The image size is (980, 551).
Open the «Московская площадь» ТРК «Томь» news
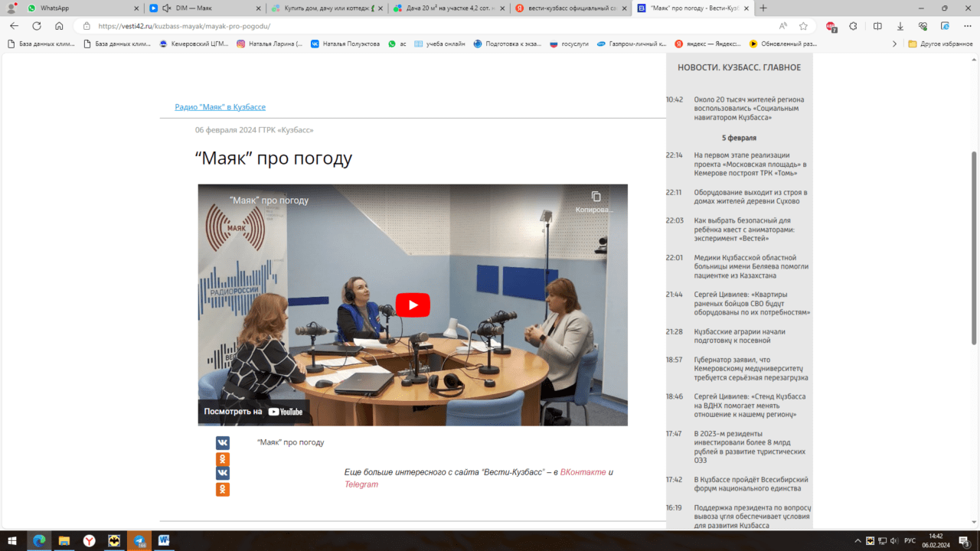pos(750,164)
